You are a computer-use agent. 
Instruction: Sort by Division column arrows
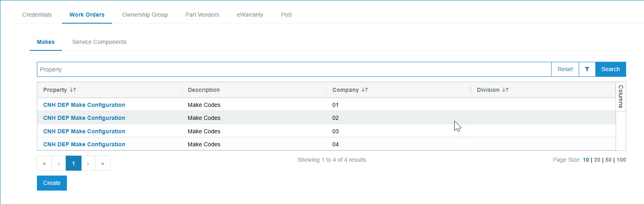click(x=505, y=90)
